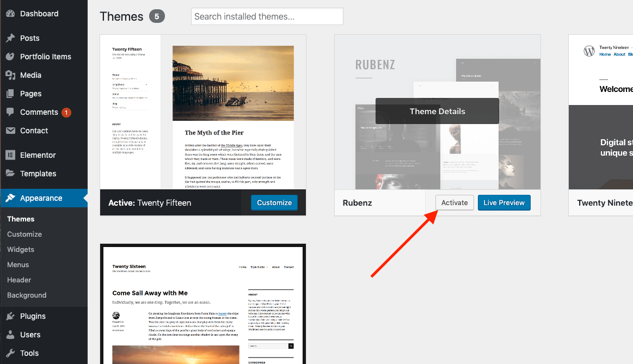Click Customize on Twenty Fifteen theme

274,202
